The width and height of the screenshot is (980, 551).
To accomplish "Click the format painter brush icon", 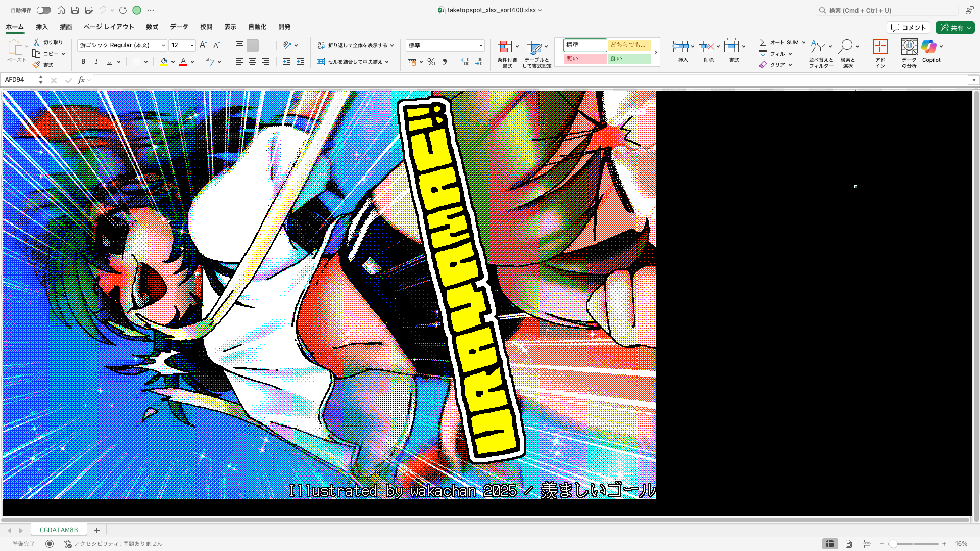I will click(x=37, y=65).
